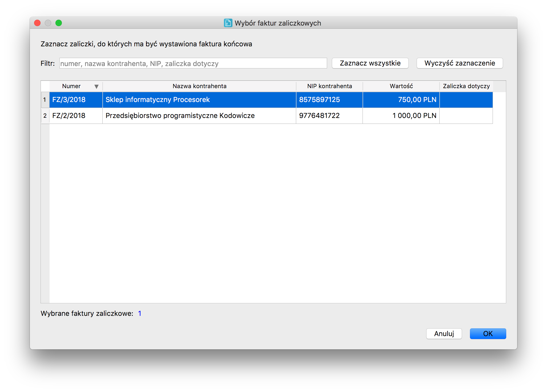547x392 pixels.
Task: Cancel the dialog with Anuluj
Action: tap(444, 334)
